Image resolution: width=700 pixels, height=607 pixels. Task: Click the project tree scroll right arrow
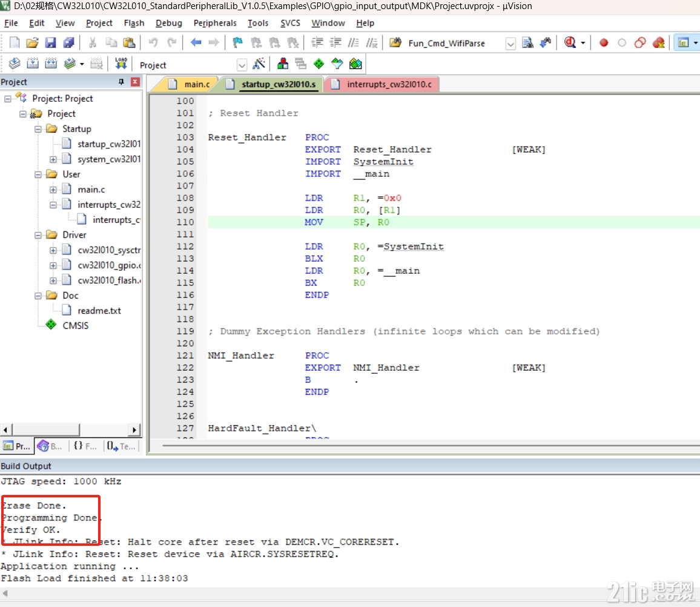pos(134,430)
